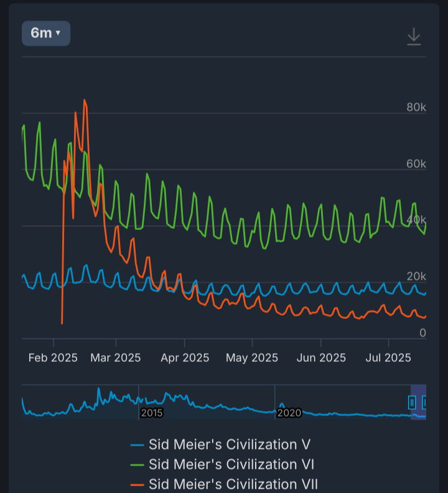Download the chart data with arrow icon
Screen dimensions: 448x493
[414, 37]
